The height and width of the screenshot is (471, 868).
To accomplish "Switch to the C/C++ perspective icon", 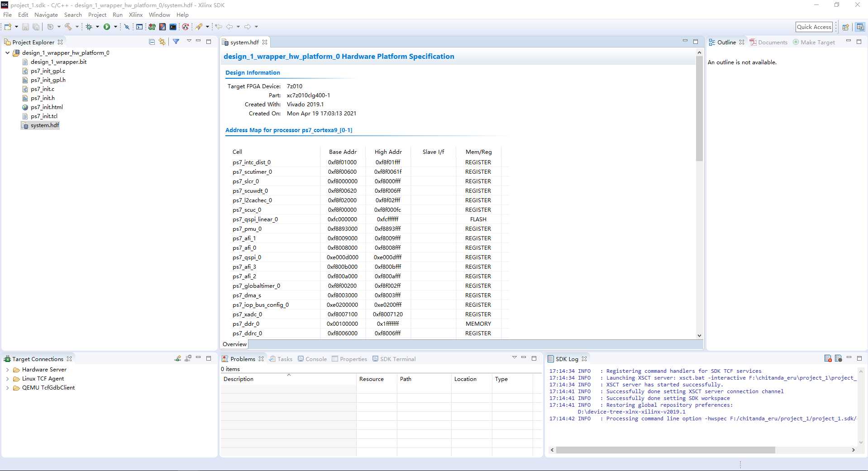I will [860, 27].
